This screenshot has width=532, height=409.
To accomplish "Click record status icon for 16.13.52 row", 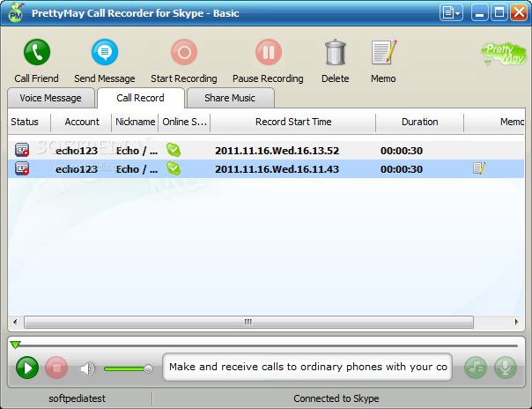I will click(x=22, y=150).
